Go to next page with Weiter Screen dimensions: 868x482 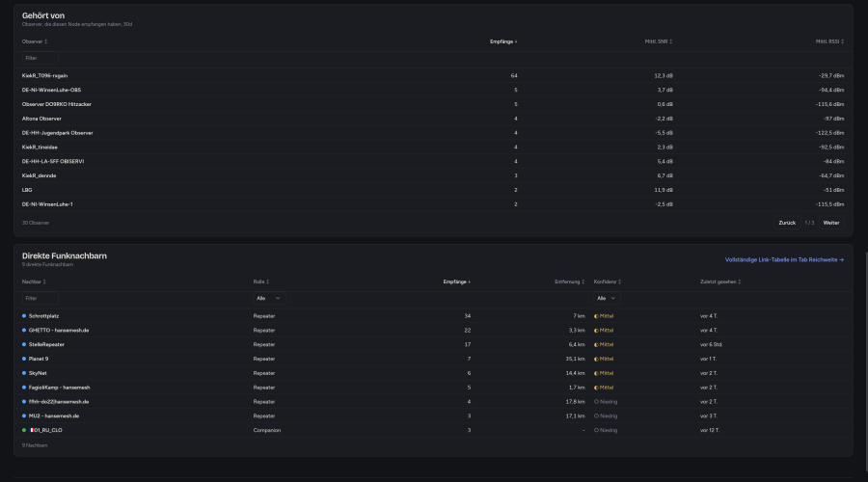pos(831,223)
